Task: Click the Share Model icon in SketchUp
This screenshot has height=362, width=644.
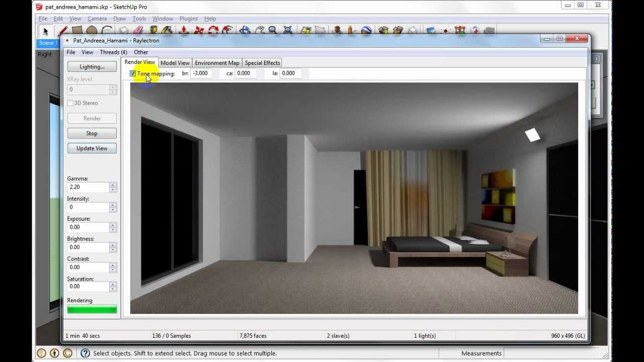Action: click(398, 31)
